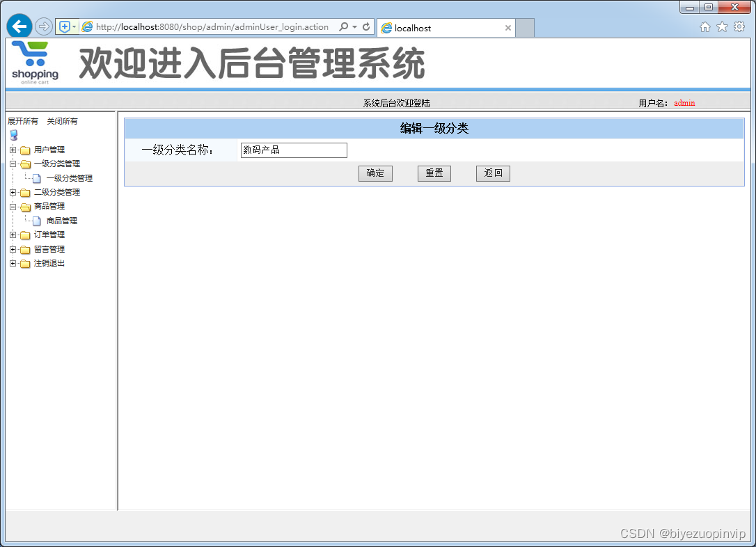Expand the 留言管理 tree node
Screen dimensions: 756x547
(13, 249)
